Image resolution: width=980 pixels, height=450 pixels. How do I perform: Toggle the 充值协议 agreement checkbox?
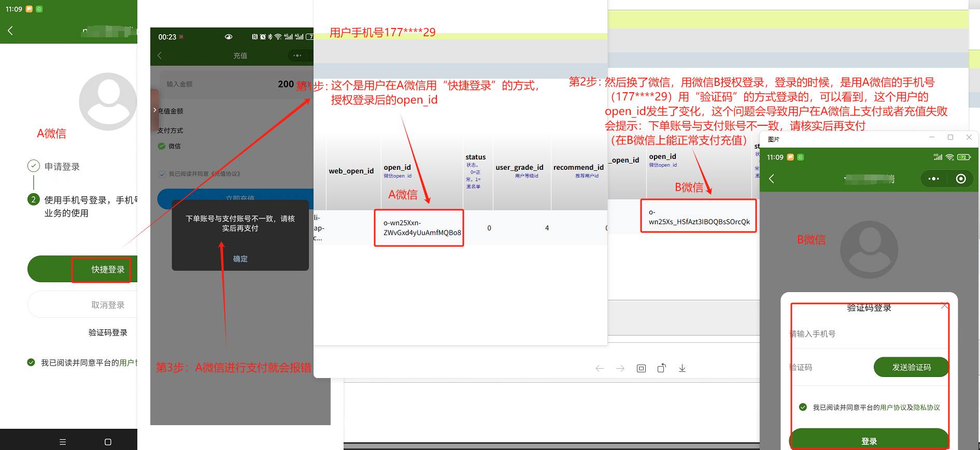point(162,174)
